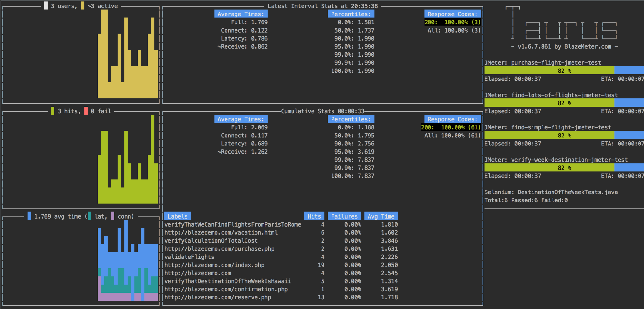The image size is (644, 309).
Task: Click the Avg Time column header
Action: coord(381,216)
